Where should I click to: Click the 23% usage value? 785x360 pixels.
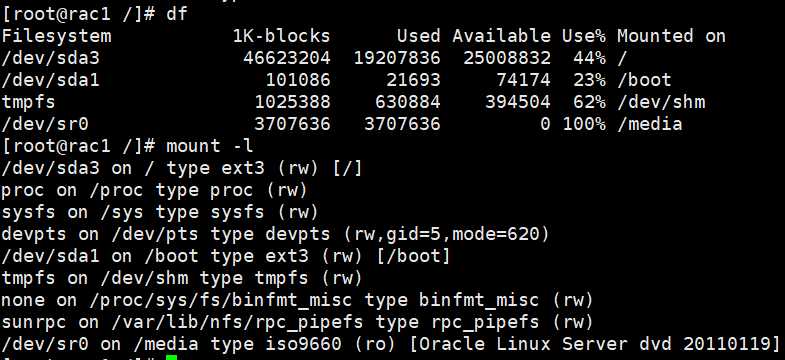pyautogui.click(x=589, y=80)
